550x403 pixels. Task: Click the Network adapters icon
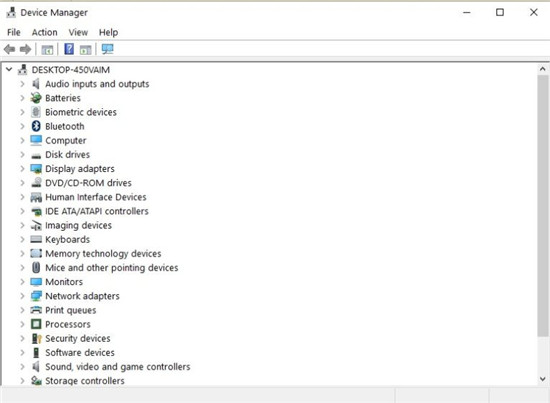coord(36,296)
